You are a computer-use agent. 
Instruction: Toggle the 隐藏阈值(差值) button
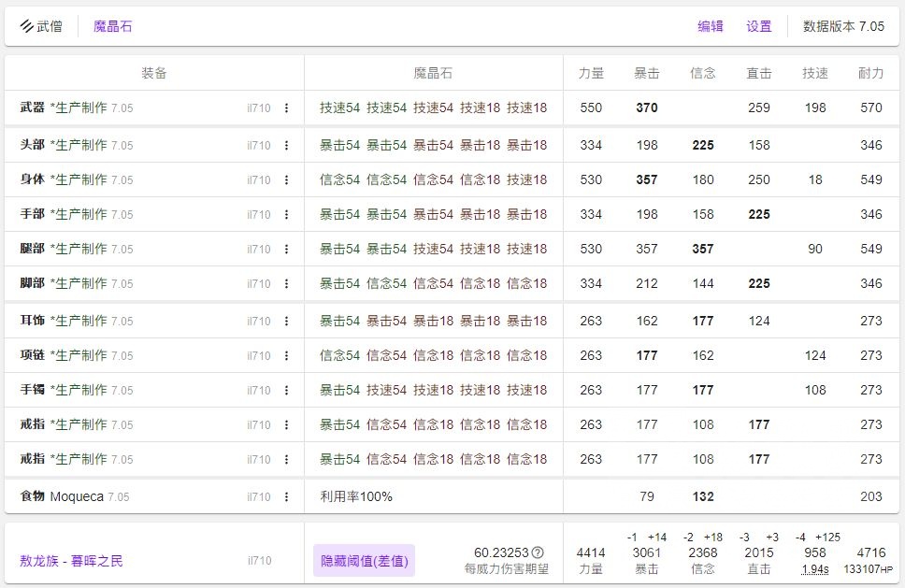click(x=363, y=561)
